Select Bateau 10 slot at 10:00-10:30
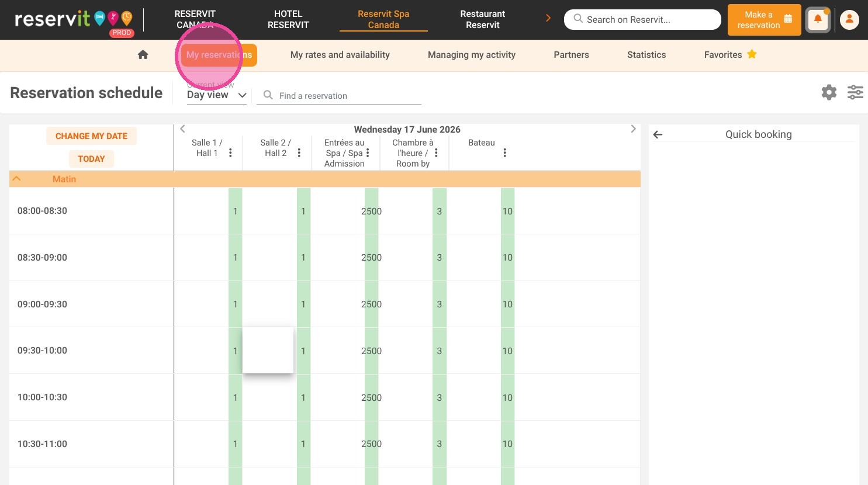The width and height of the screenshot is (868, 485). tap(507, 397)
